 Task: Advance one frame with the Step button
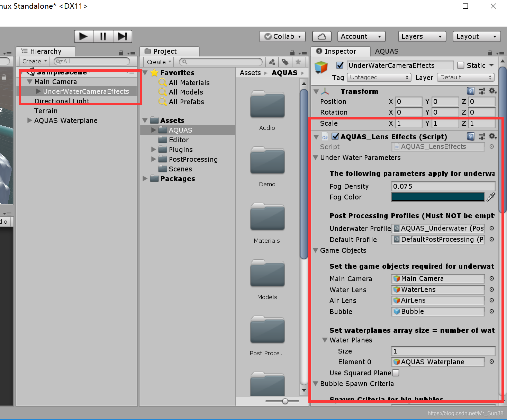123,36
